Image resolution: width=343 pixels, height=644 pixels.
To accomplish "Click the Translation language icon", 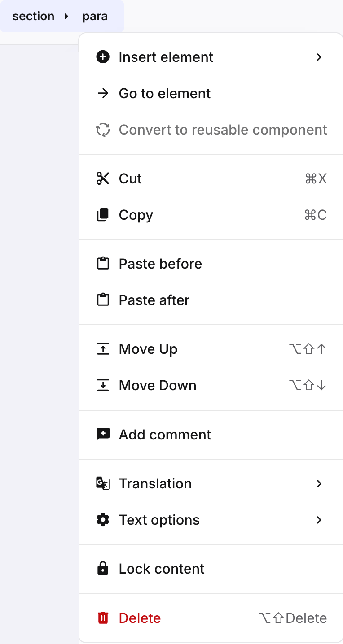I will coord(103,483).
